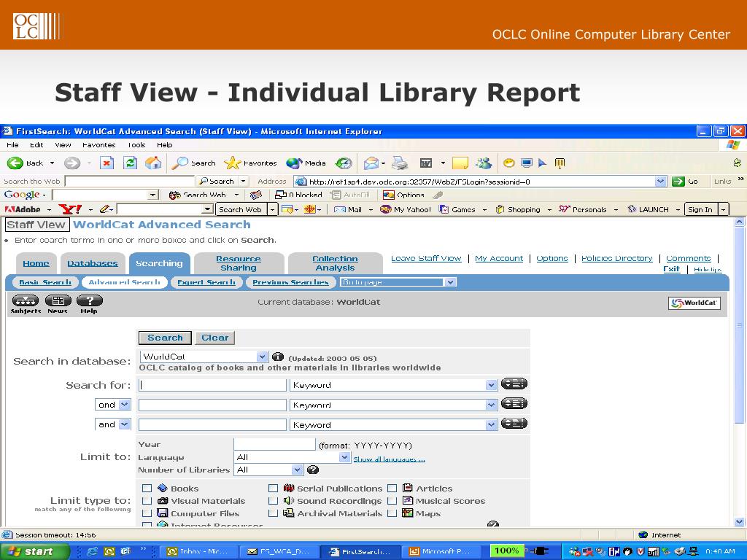Open index browse icon for first search row
This screenshot has width=747, height=560.
514,384
